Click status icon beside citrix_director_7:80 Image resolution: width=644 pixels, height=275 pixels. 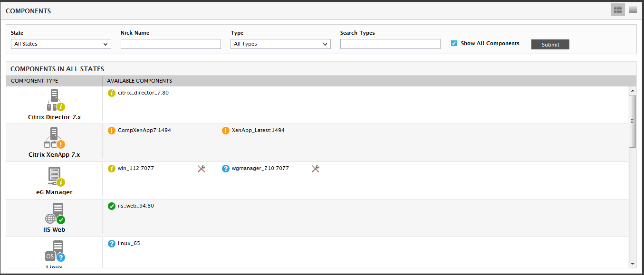tap(112, 93)
